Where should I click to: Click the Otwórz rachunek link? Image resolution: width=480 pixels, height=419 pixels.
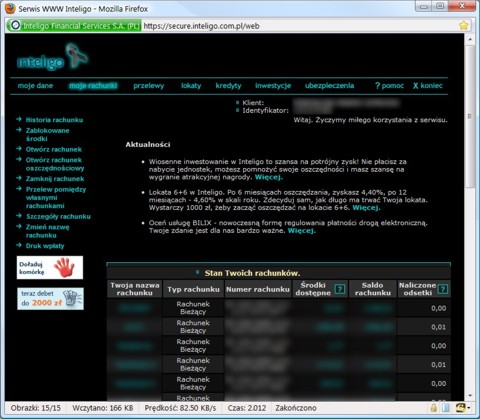click(x=54, y=149)
